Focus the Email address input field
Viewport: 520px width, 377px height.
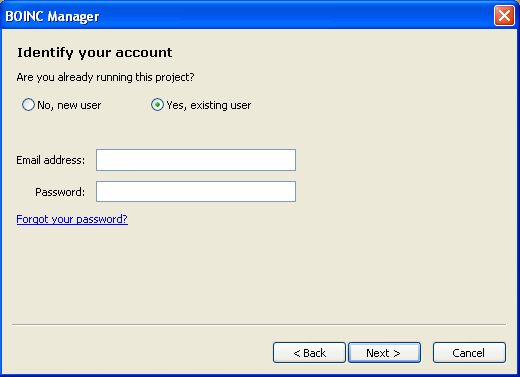[196, 160]
